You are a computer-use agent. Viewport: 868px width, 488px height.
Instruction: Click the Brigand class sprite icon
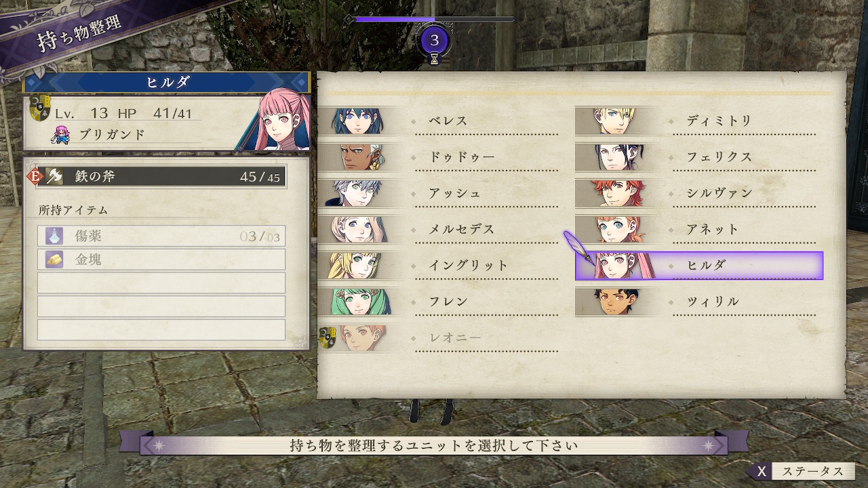(x=62, y=134)
